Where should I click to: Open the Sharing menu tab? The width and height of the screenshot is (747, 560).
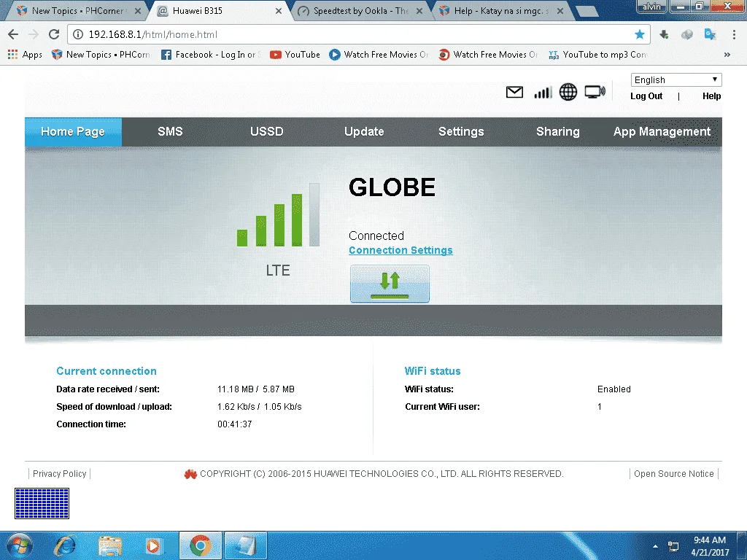coord(558,131)
